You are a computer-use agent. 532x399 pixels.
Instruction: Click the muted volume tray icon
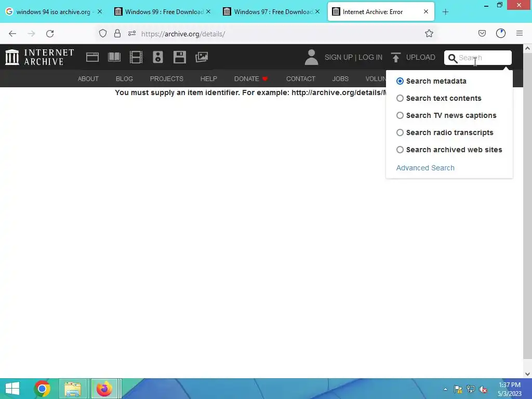[483, 389]
